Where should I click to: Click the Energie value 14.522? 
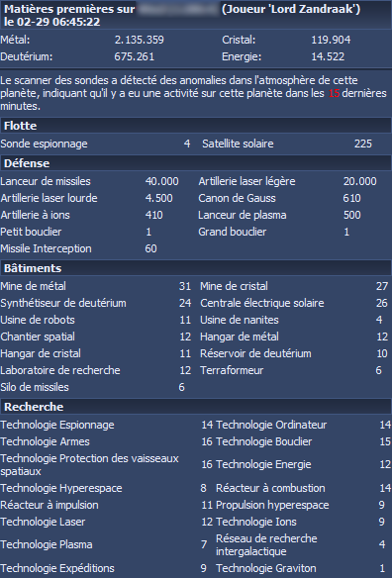tap(328, 56)
